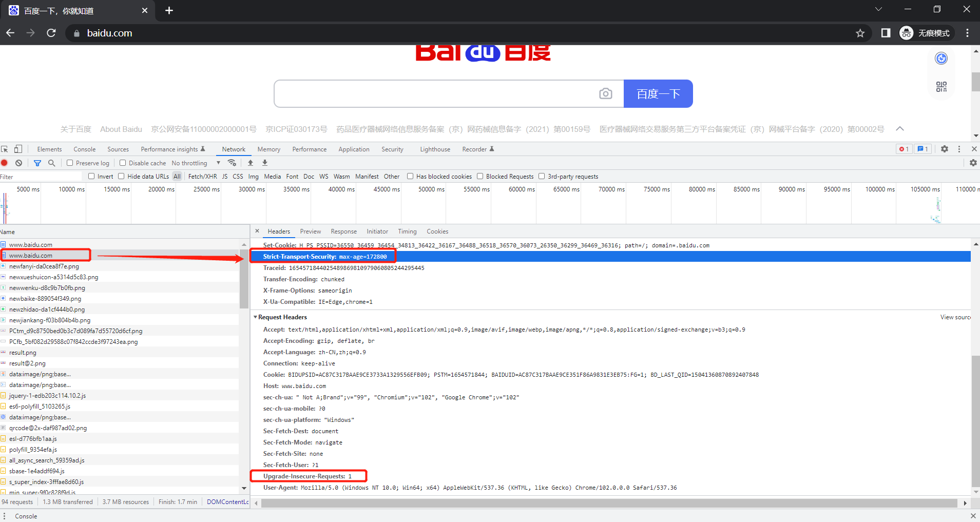Screen dimensions: 980x522
Task: Open the network search magnifier
Action: click(51, 163)
